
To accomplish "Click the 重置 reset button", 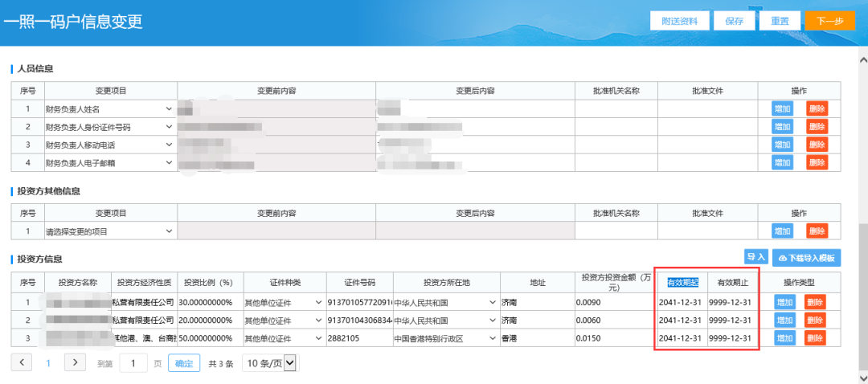I will (780, 21).
